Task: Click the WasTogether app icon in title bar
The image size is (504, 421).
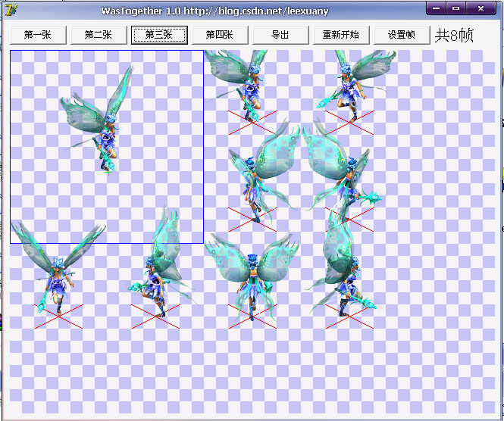Action: (11, 11)
